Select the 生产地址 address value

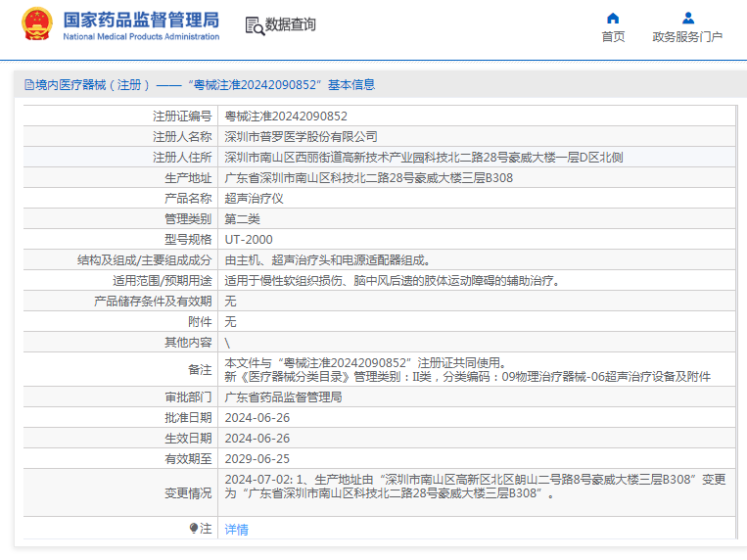click(x=369, y=178)
